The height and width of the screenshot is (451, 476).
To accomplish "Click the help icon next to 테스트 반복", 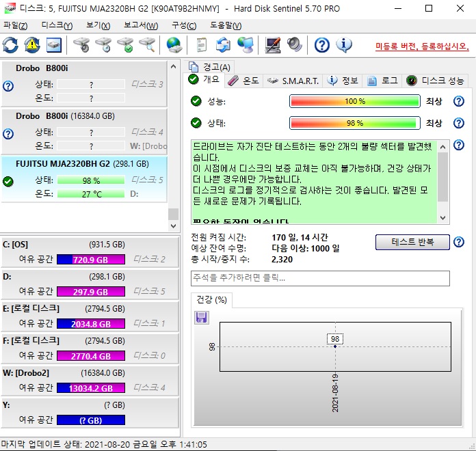I will coord(459,242).
